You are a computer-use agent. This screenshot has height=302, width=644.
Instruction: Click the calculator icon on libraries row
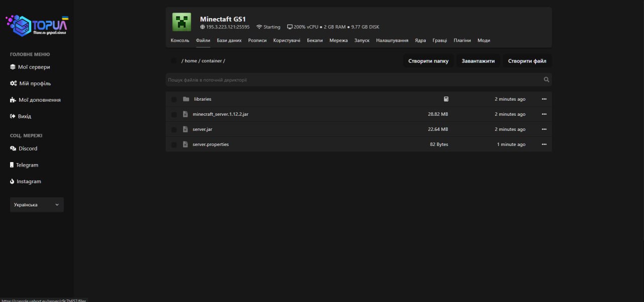pos(446,99)
